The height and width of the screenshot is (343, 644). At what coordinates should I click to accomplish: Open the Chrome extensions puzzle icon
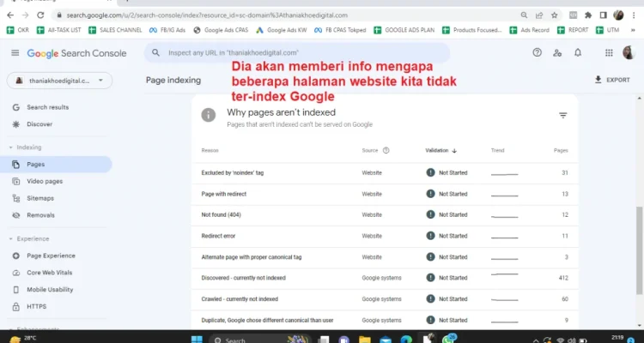(x=588, y=15)
